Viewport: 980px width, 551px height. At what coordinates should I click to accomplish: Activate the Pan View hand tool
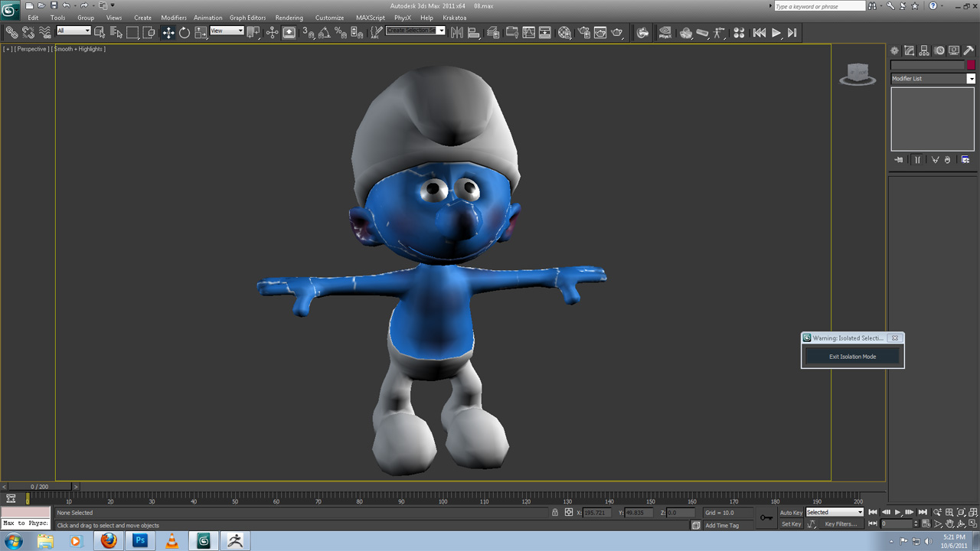click(x=950, y=523)
